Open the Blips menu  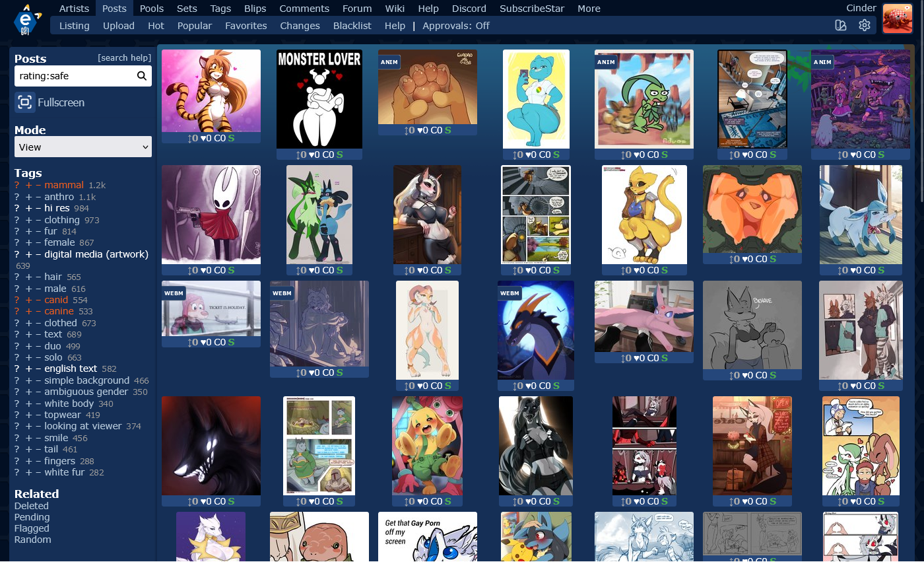(x=255, y=9)
